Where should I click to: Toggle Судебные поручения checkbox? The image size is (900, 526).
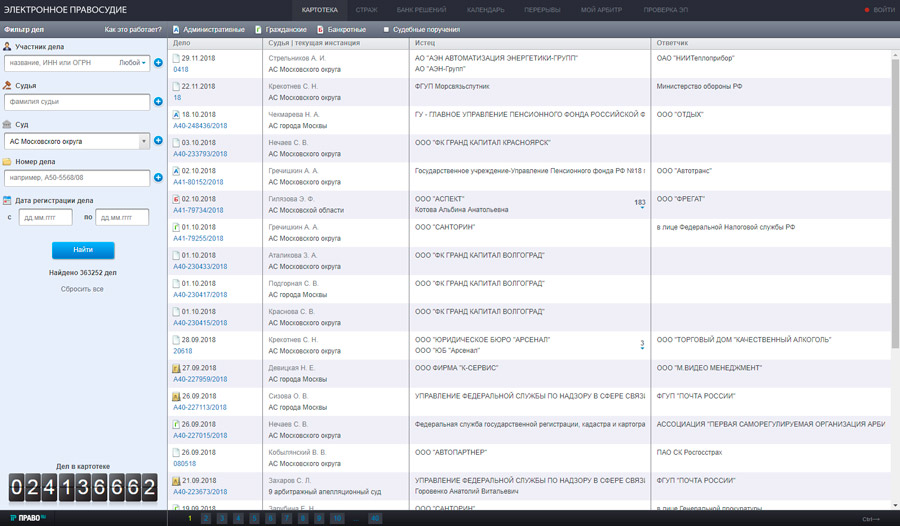pos(386,29)
